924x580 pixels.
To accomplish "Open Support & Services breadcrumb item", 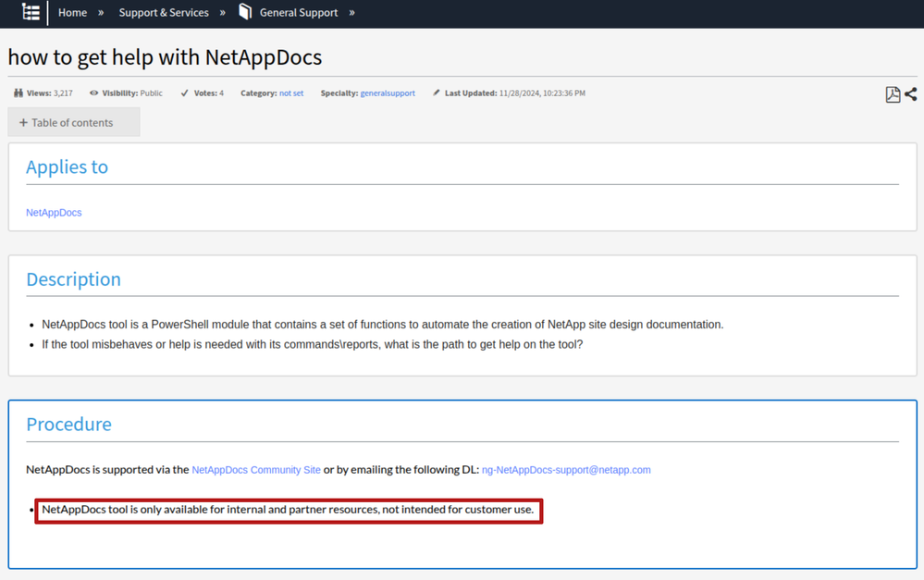I will [164, 13].
